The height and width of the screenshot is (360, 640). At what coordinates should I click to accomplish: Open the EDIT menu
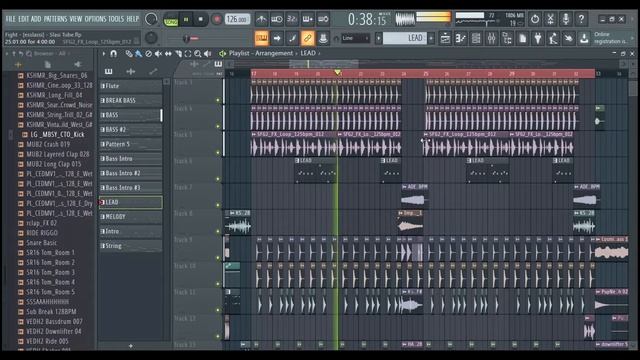click(24, 19)
